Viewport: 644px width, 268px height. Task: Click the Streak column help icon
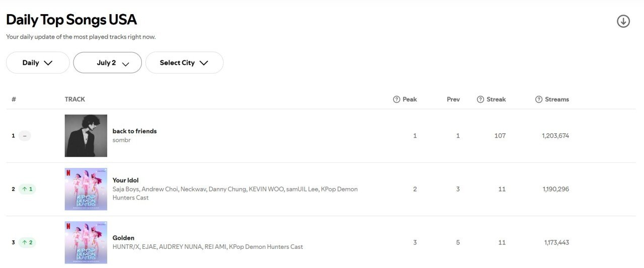pos(480,100)
